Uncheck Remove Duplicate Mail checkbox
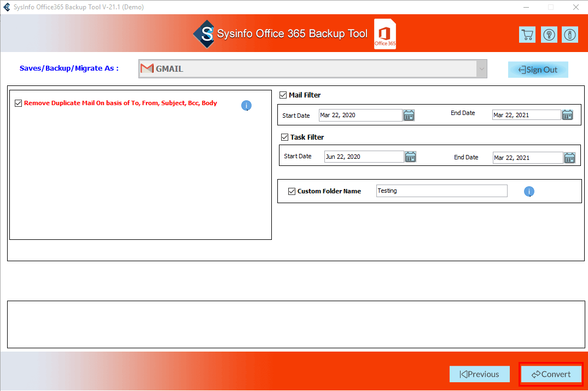This screenshot has width=588, height=391. pyautogui.click(x=19, y=103)
